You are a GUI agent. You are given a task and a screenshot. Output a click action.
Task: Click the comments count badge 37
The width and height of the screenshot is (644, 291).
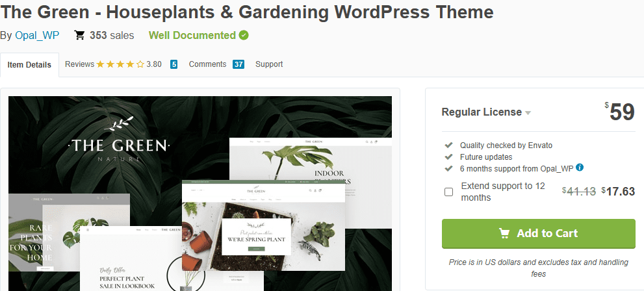point(238,64)
